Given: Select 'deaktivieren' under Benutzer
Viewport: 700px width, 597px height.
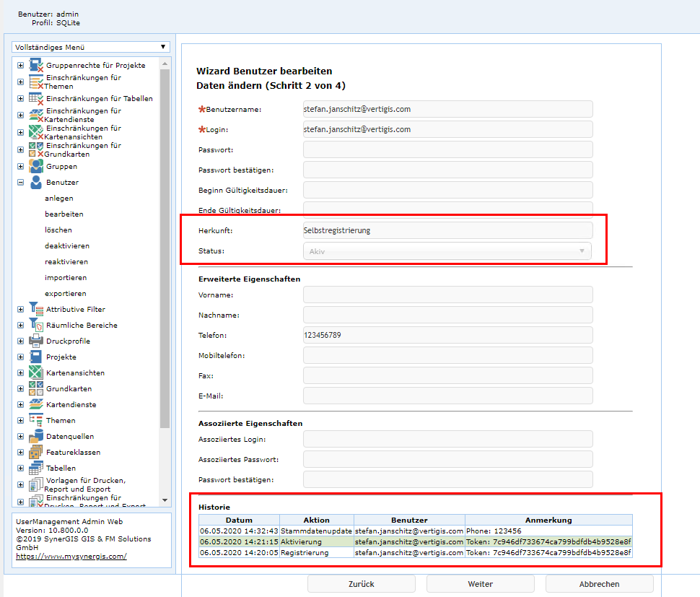Looking at the screenshot, I should [x=67, y=246].
